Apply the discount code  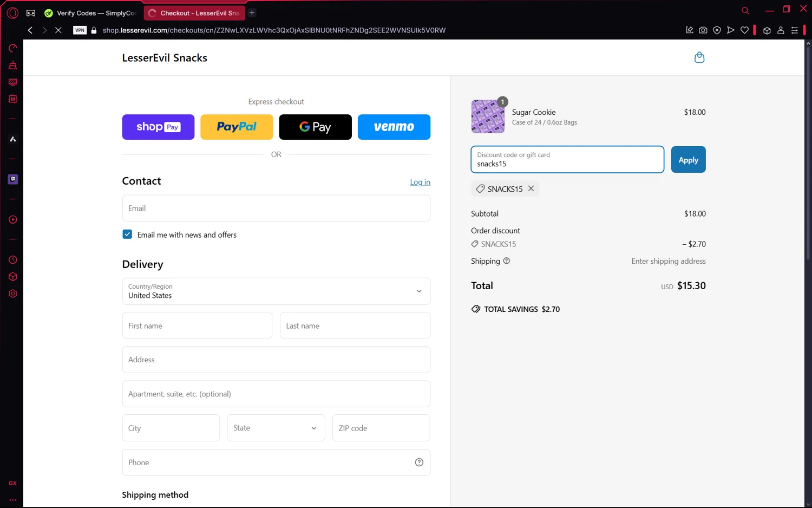(688, 160)
